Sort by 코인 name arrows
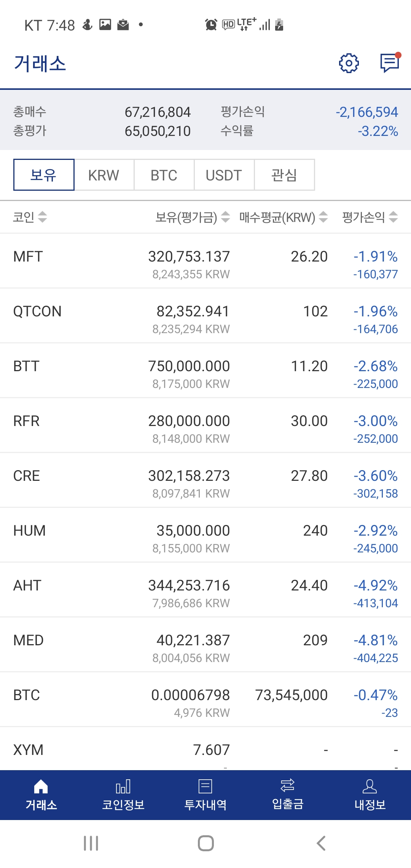The width and height of the screenshot is (411, 868). [x=42, y=217]
